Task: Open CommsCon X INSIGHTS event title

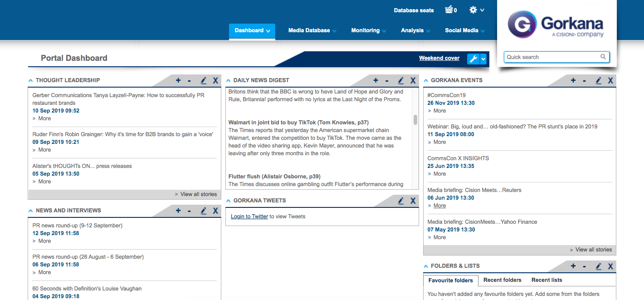Action: (458, 158)
